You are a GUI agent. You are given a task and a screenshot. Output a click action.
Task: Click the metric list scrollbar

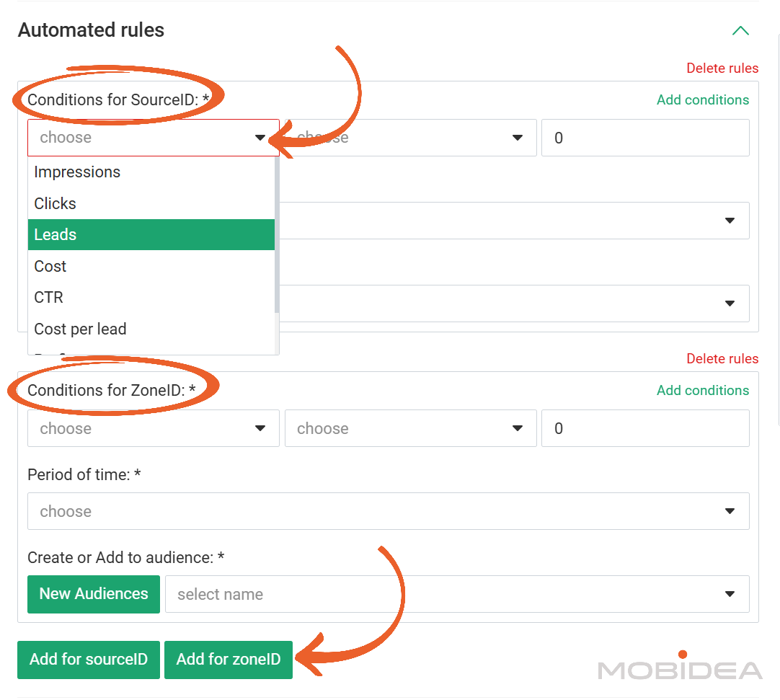tap(277, 235)
